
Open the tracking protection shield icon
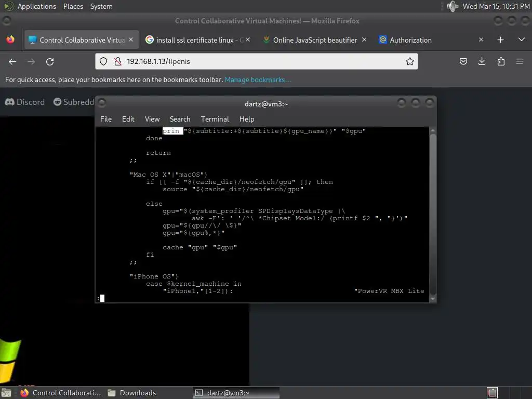(x=103, y=61)
